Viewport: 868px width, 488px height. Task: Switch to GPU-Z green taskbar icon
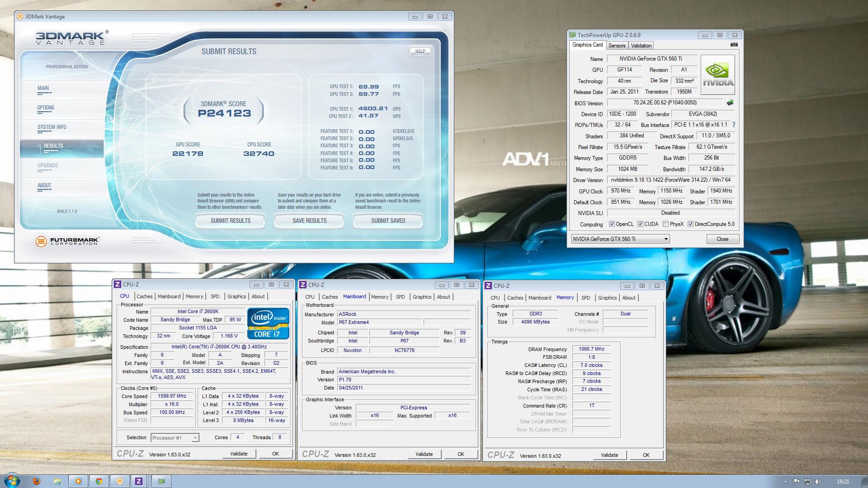pyautogui.click(x=161, y=481)
